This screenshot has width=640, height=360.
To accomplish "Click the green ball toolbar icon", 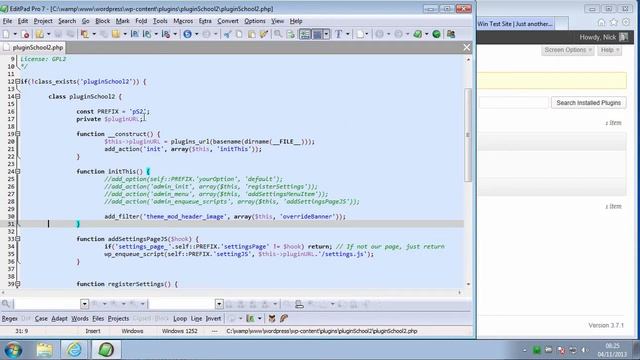I will click(436, 34).
